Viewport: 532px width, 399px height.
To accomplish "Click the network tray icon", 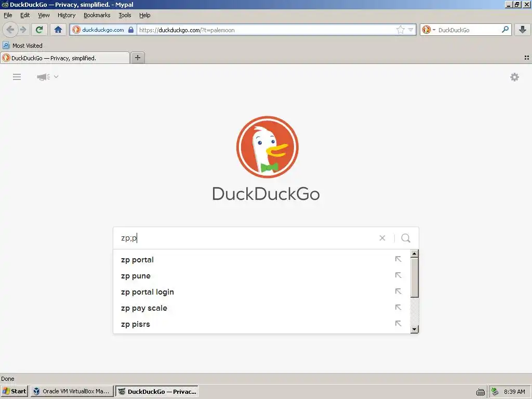I will pos(495,392).
